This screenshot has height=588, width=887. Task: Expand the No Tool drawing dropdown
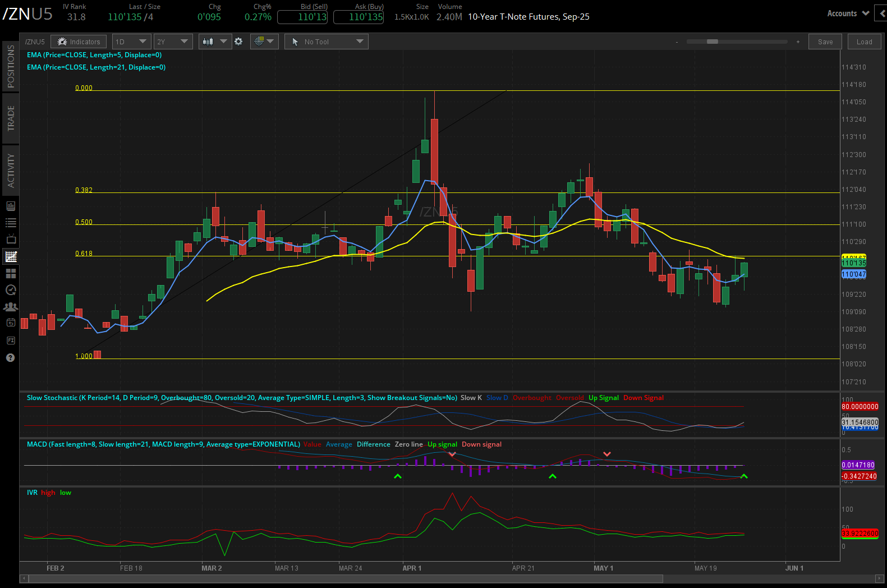tap(327, 42)
